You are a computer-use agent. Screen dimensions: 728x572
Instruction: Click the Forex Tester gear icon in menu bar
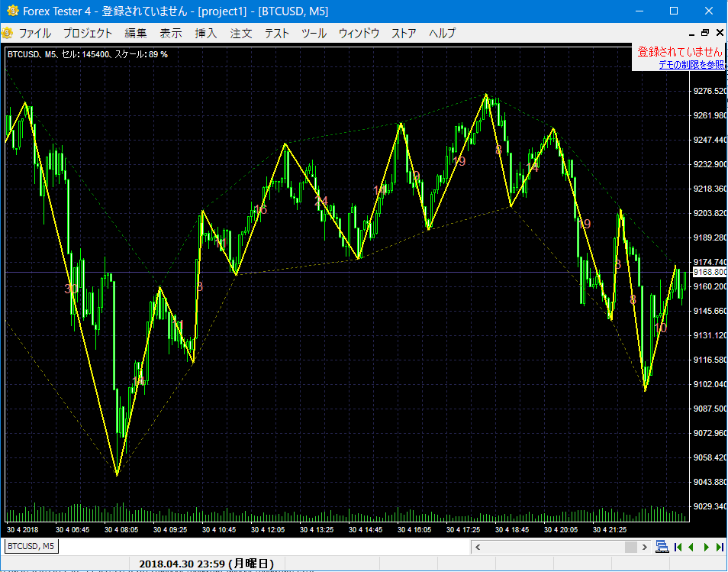(7, 33)
